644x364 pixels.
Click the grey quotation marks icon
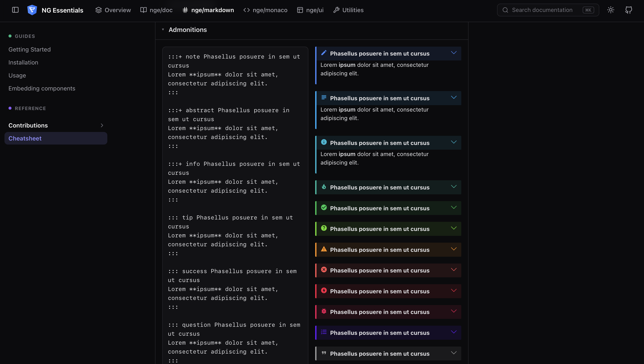point(324,353)
